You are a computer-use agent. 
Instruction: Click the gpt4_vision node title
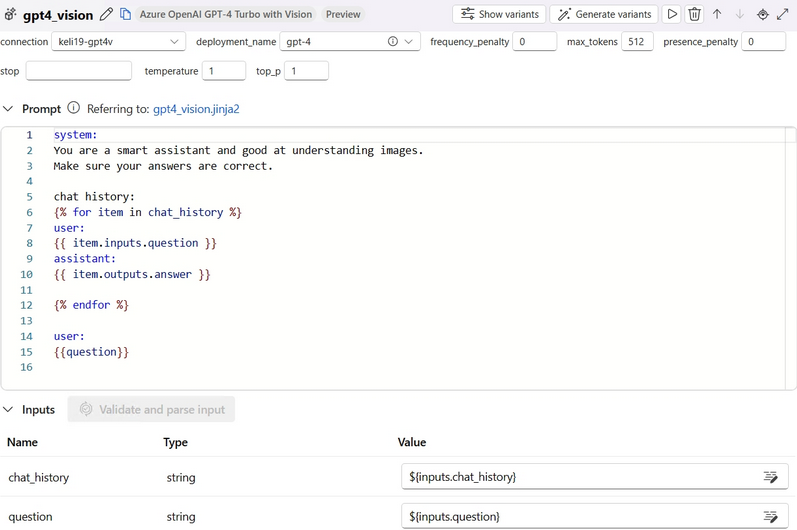coord(58,15)
